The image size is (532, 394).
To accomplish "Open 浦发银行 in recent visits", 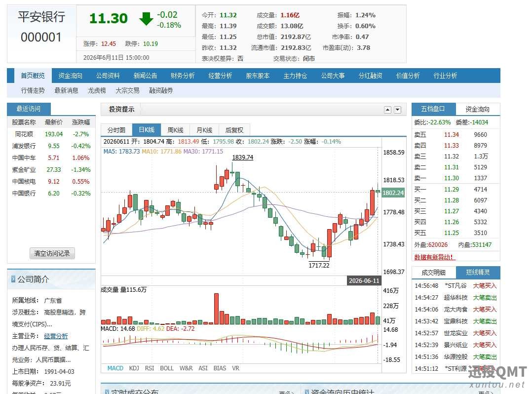I will [x=24, y=146].
